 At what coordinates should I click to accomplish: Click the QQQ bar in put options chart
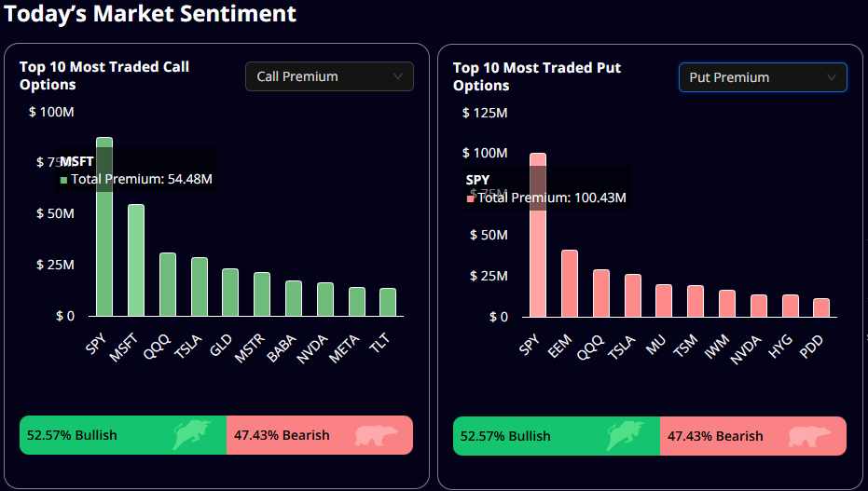(x=601, y=293)
